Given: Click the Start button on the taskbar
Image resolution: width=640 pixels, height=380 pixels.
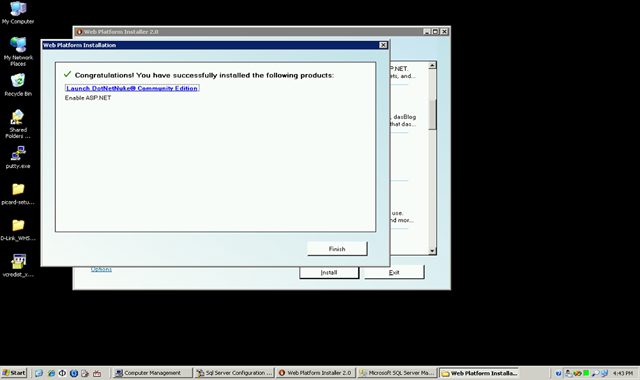Looking at the screenshot, I should tap(14, 373).
